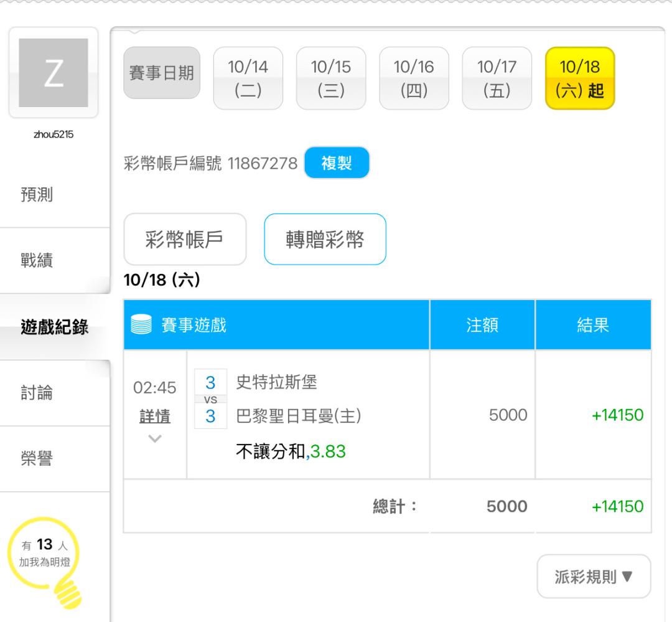
Task: Expand the chevron under 詳情
Action: point(155,440)
